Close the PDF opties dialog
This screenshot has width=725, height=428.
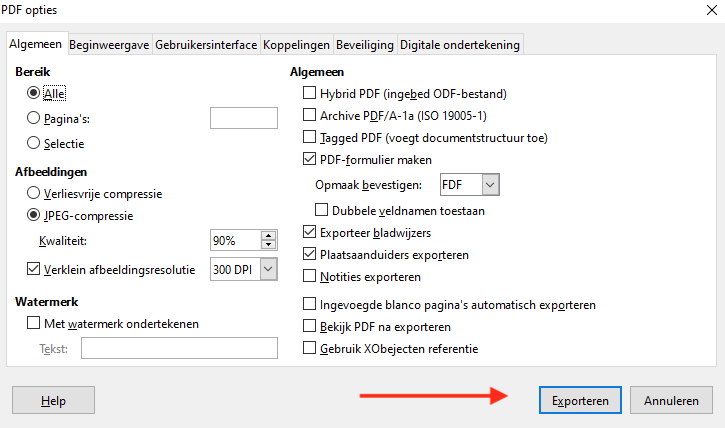707,10
